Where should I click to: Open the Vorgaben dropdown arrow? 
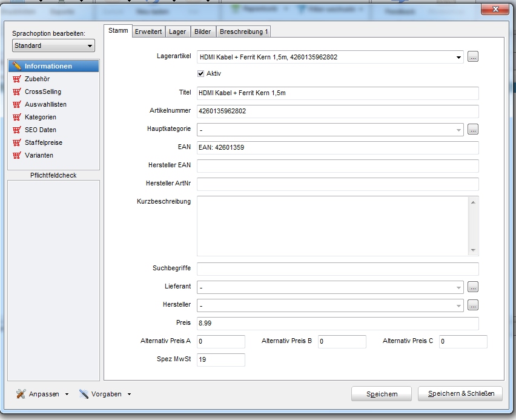(x=130, y=394)
